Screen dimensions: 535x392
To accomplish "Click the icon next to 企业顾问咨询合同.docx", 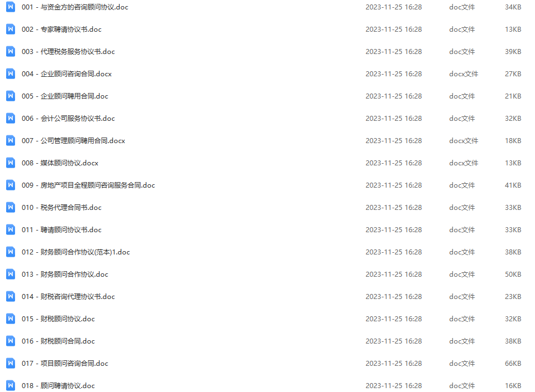I will (11, 73).
